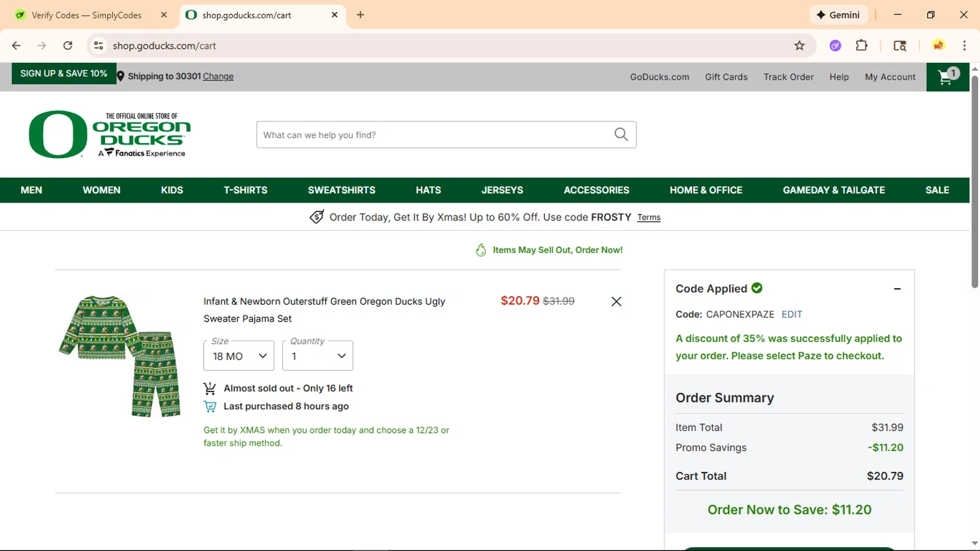Image resolution: width=980 pixels, height=551 pixels.
Task: Click SIGN UP & SAVE 10% button
Action: [x=64, y=73]
